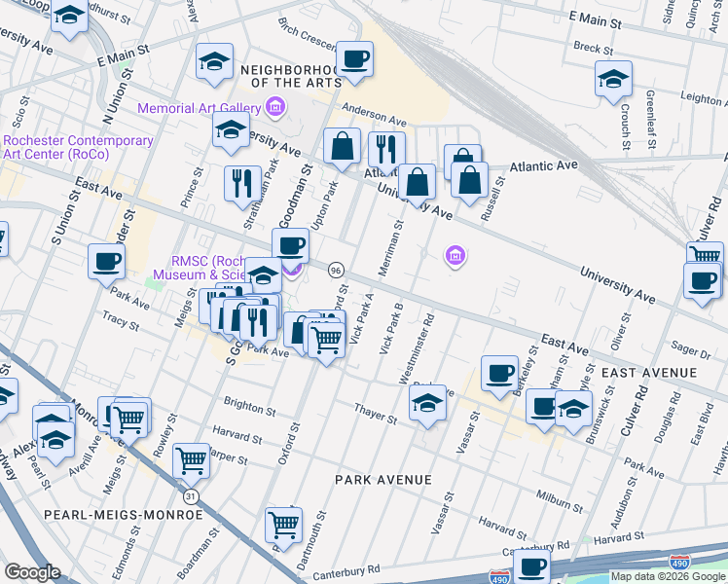Click the Sager Dr street label

(691, 349)
